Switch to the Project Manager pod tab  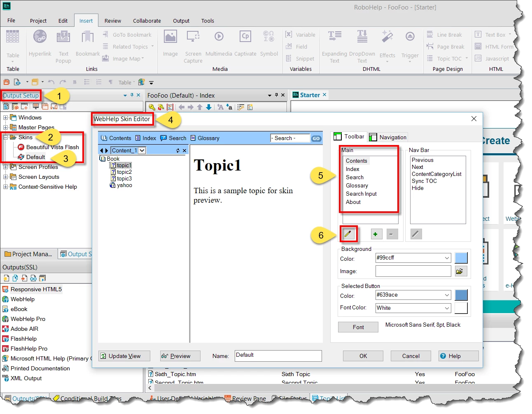[x=28, y=254]
